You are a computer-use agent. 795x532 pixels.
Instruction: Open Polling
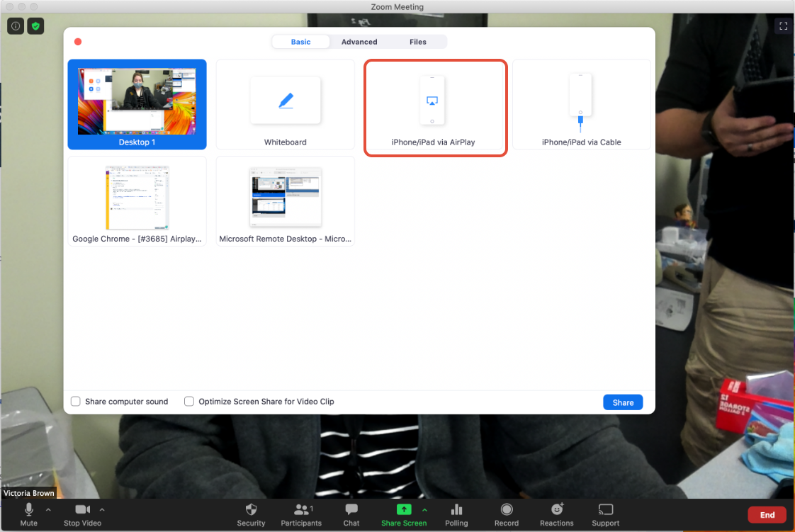click(456, 515)
